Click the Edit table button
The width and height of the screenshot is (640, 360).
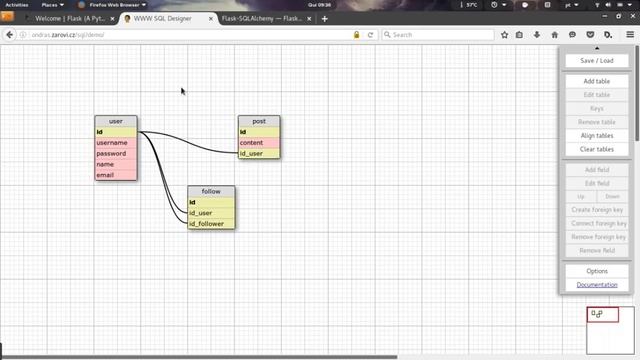click(x=597, y=95)
